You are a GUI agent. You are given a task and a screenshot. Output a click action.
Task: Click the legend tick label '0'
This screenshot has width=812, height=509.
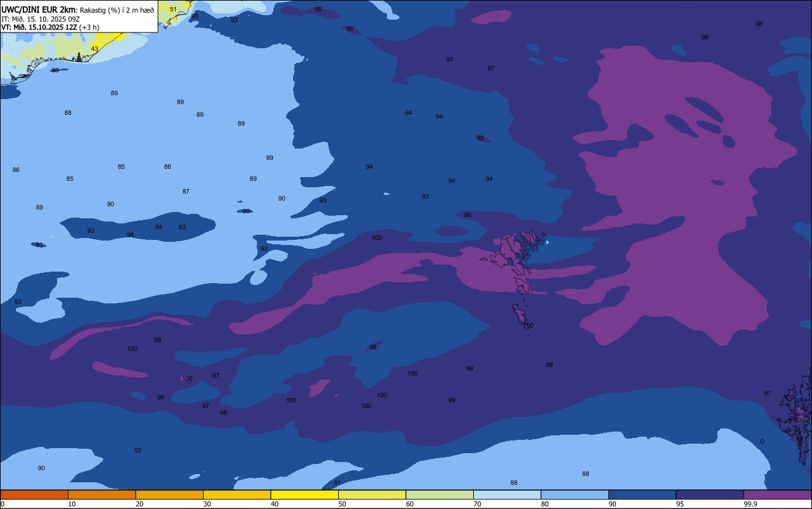[x=3, y=504]
